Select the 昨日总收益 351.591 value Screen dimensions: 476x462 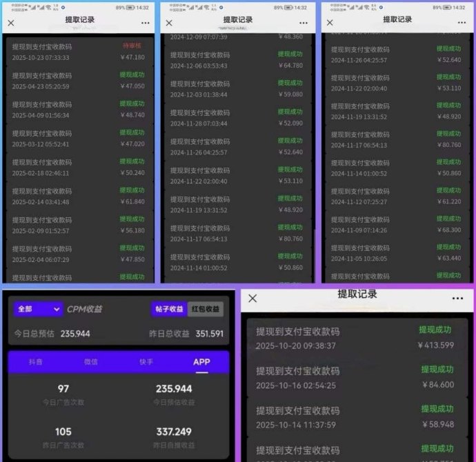[x=210, y=334]
